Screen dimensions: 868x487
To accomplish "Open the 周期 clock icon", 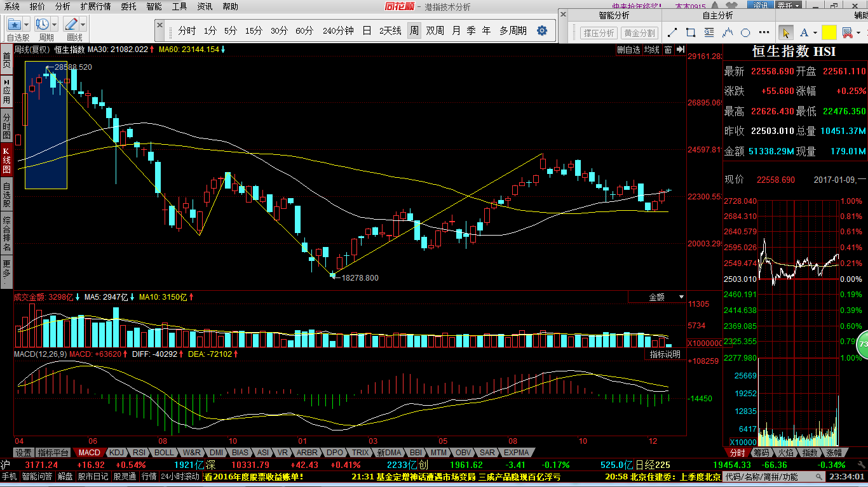I will coord(42,24).
